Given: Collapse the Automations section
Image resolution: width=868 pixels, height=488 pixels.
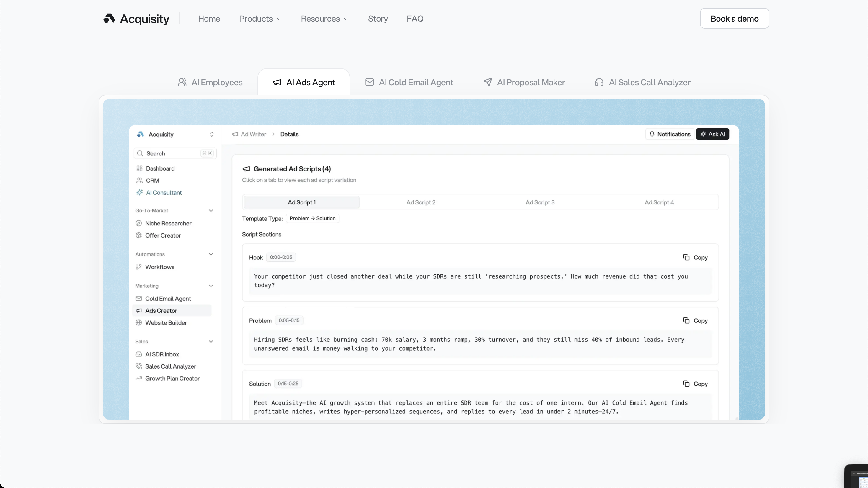Looking at the screenshot, I should point(211,254).
